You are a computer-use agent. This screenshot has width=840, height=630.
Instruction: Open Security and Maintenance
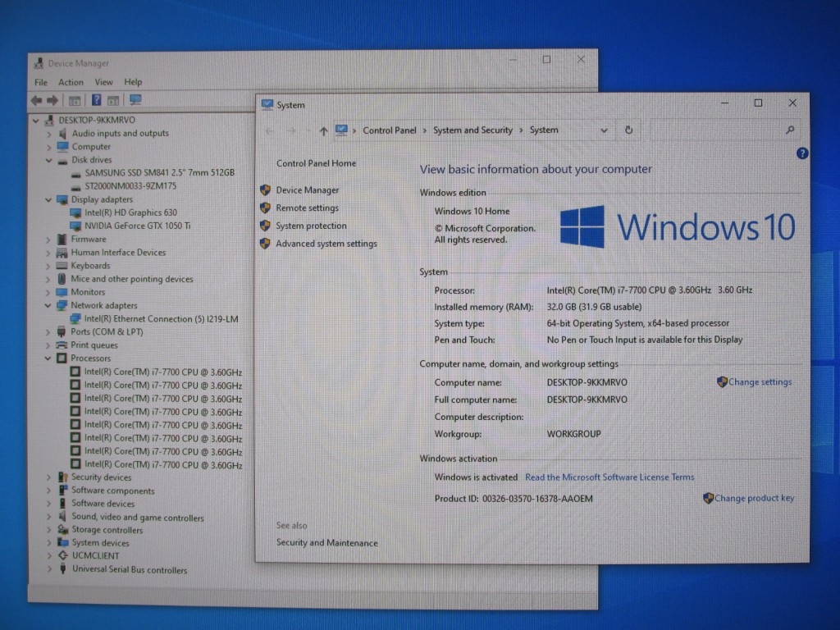coord(326,543)
